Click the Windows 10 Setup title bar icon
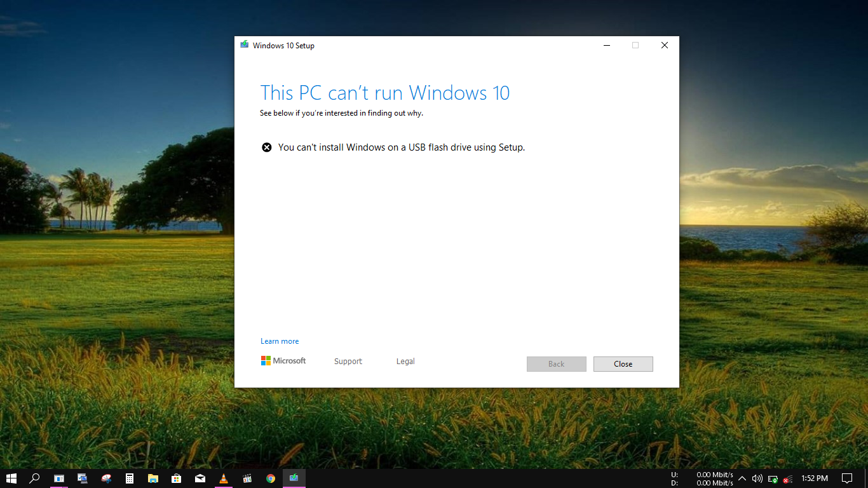Viewport: 868px width, 488px height. coord(244,45)
